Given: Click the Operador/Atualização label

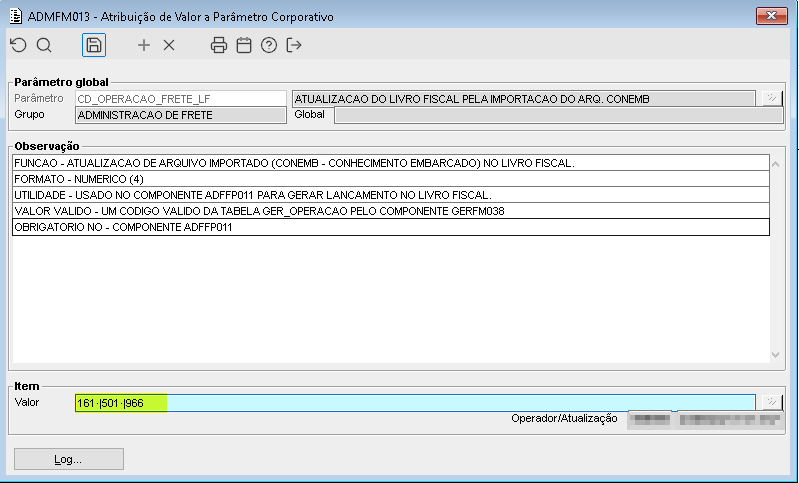Looking at the screenshot, I should click(x=564, y=418).
